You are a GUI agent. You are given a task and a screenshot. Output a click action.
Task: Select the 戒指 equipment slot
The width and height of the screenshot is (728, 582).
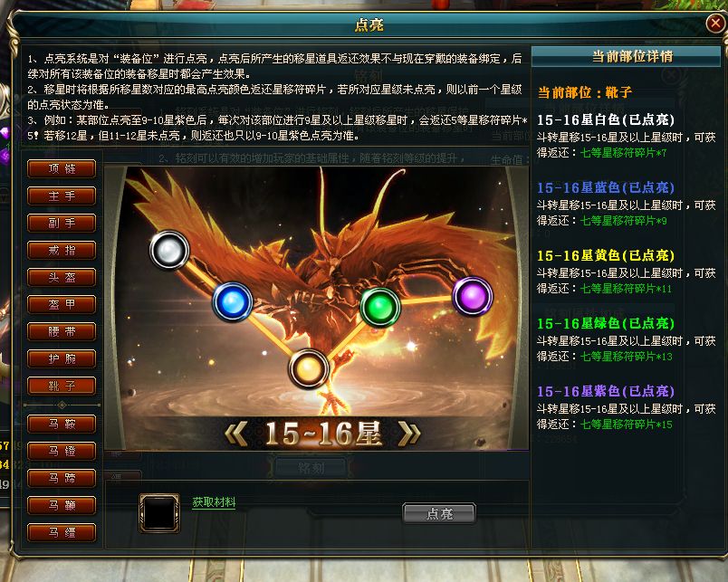(62, 250)
